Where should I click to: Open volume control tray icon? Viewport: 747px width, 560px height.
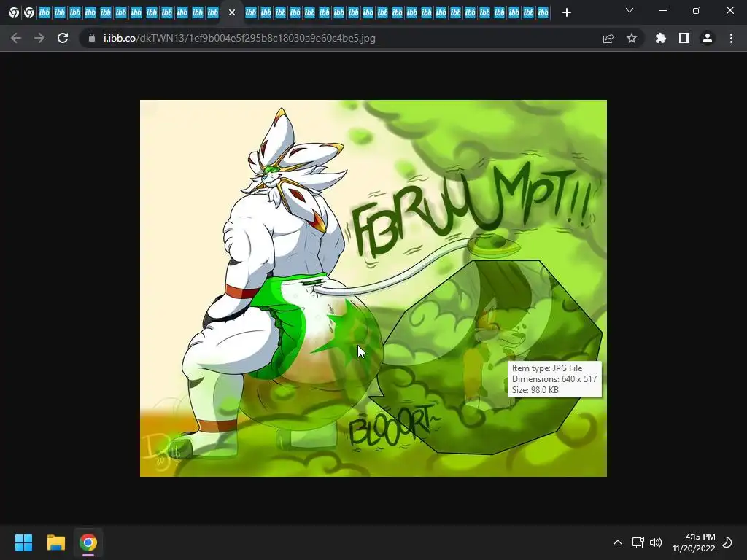[656, 542]
